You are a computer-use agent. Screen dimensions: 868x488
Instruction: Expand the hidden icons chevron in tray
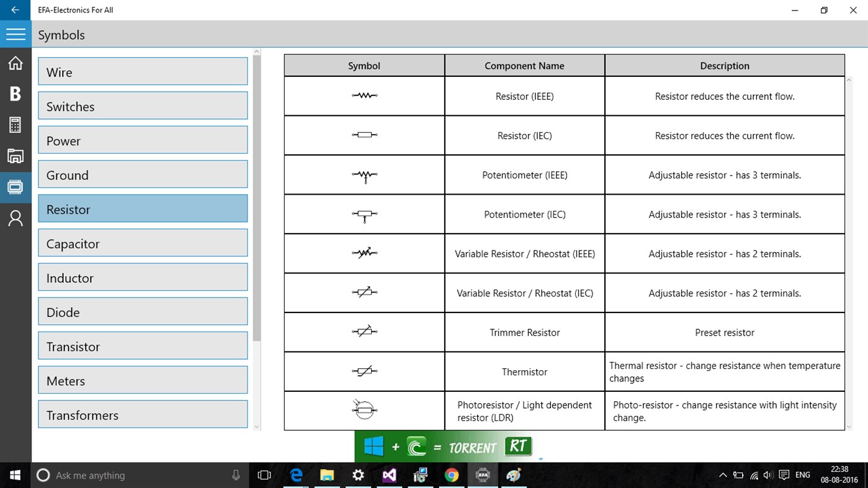pos(723,475)
